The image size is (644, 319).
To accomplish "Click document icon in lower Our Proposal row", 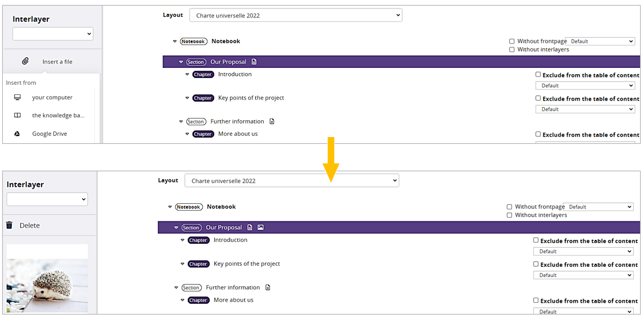I will [250, 227].
